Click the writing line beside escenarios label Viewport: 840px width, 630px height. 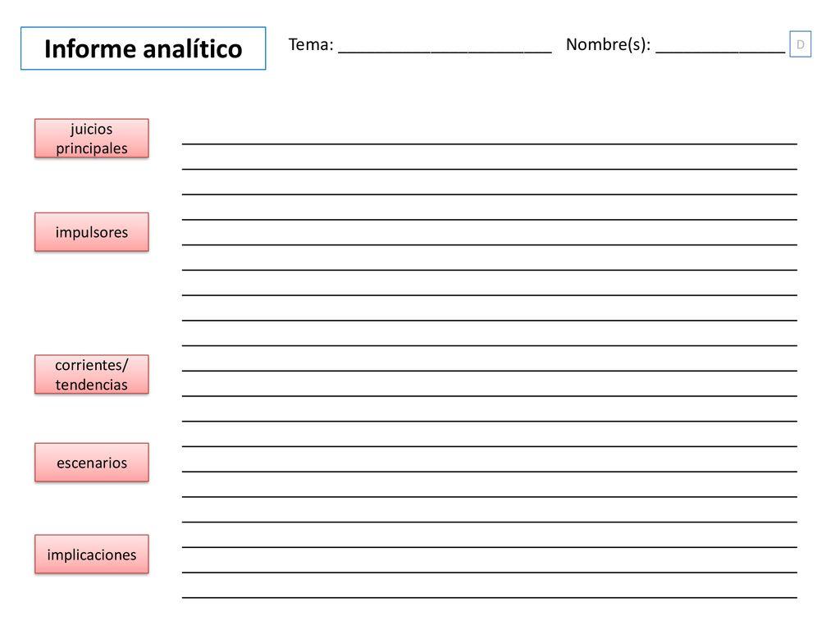click(489, 472)
